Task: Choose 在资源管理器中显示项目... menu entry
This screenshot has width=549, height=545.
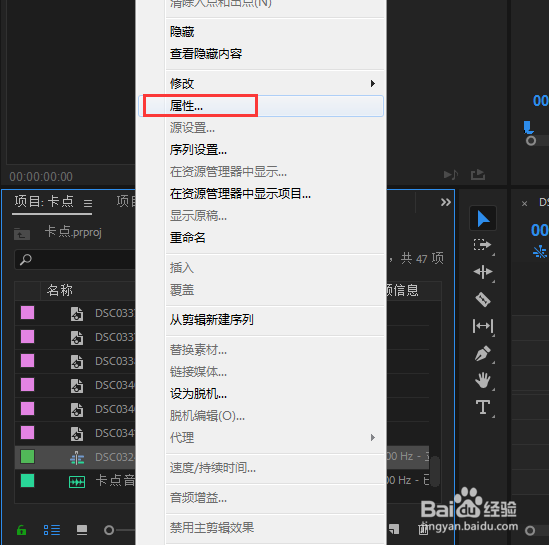Action: point(261,194)
